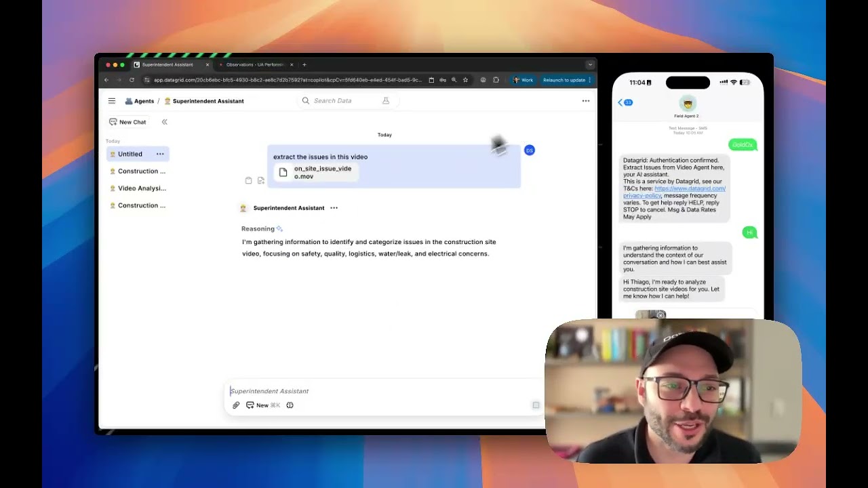This screenshot has width=868, height=488.
Task: Open options menu next to Superintendent Assistant reply
Action: click(x=334, y=208)
